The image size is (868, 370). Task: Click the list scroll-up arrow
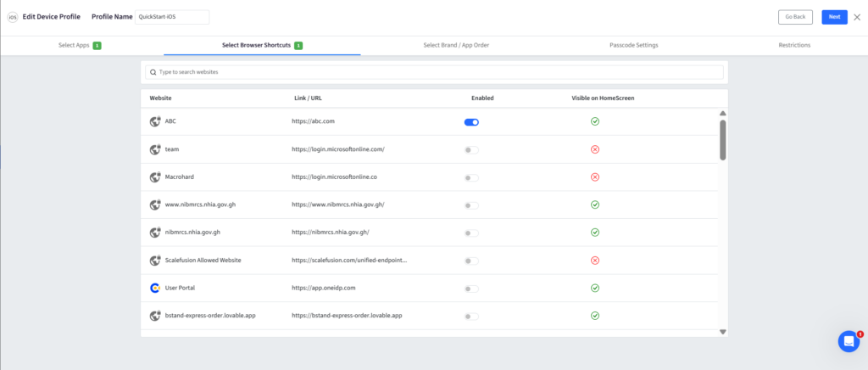point(722,113)
